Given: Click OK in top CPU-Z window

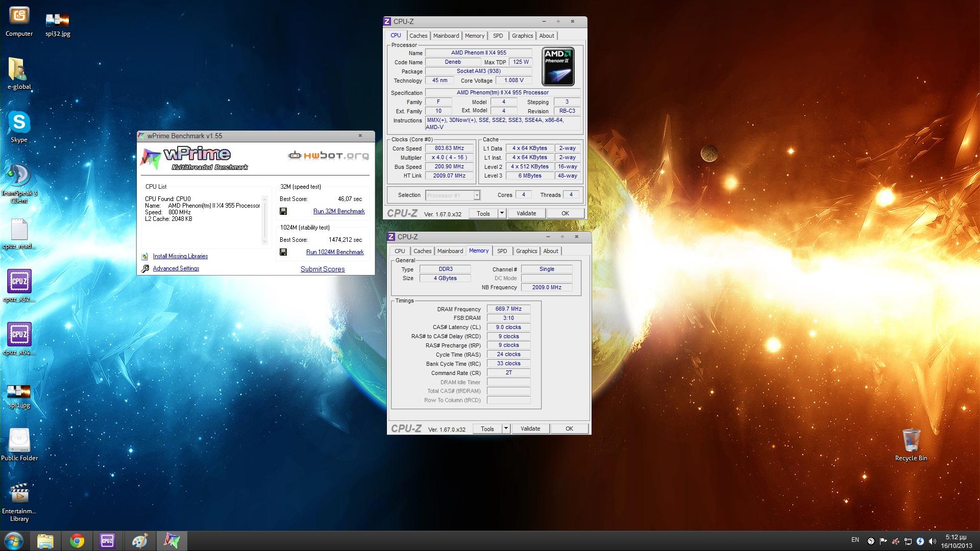Looking at the screenshot, I should tap(565, 213).
